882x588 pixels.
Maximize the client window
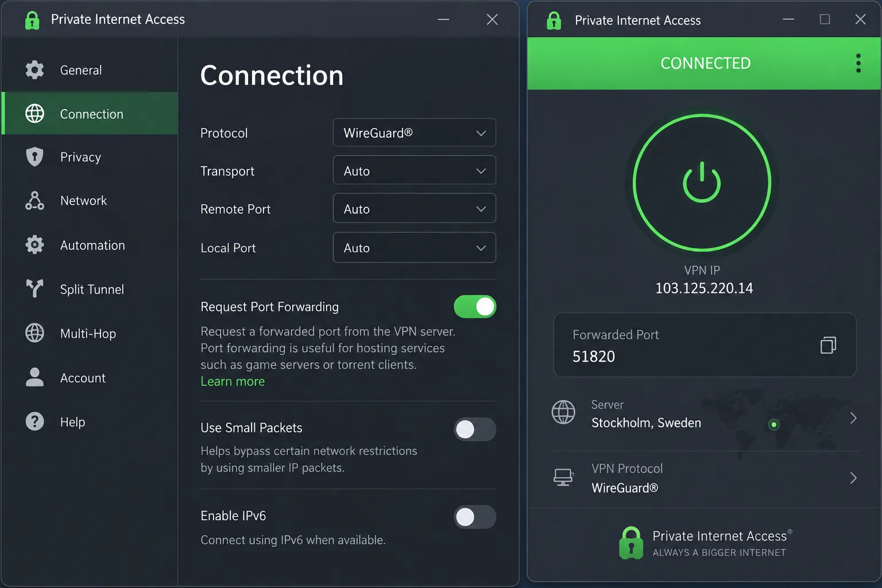(825, 20)
